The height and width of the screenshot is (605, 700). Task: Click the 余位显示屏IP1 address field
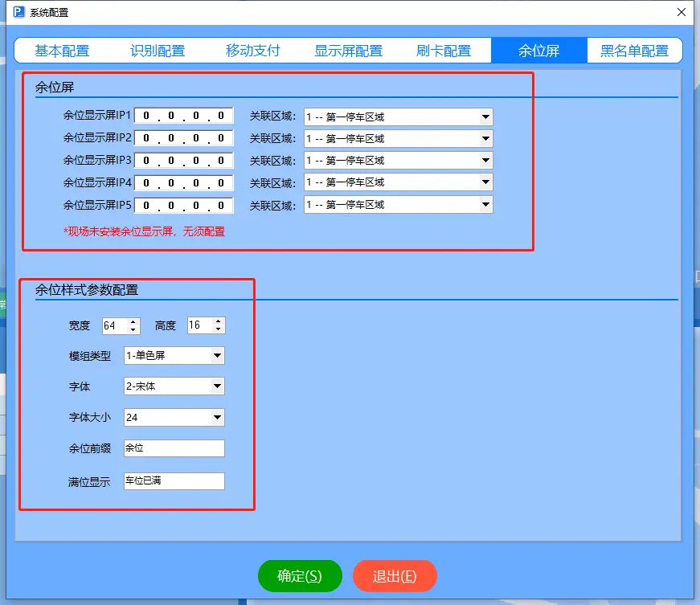183,116
